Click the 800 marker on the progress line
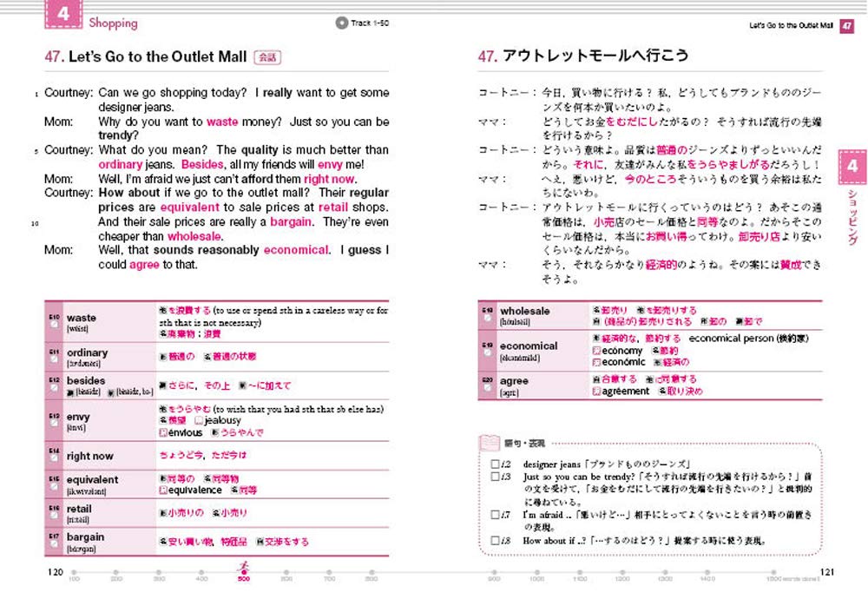Image resolution: width=868 pixels, height=599 pixels. coord(372,573)
